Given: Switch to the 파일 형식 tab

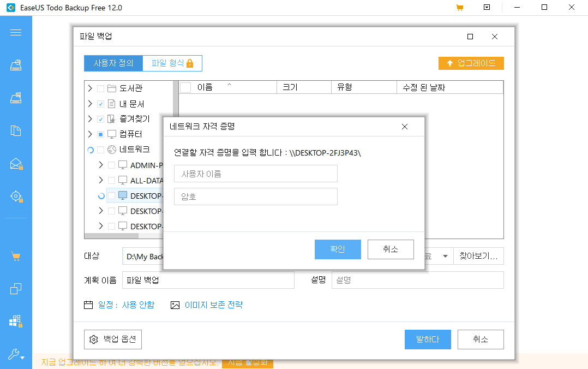Looking at the screenshot, I should pos(167,63).
